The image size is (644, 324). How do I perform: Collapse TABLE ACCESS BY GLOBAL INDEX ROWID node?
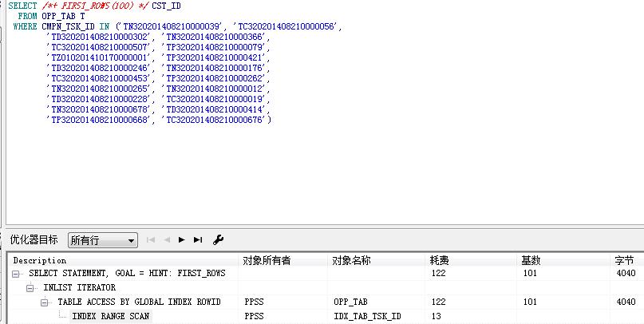pyautogui.click(x=45, y=302)
